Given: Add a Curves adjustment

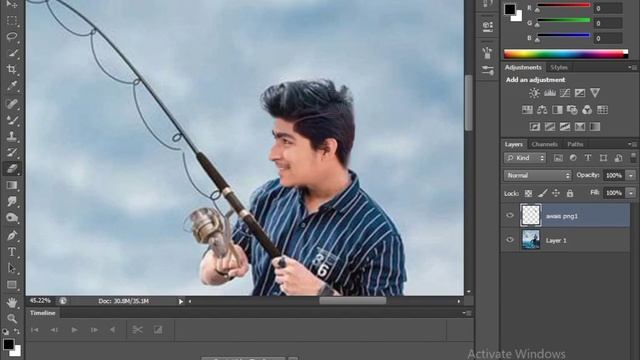Looking at the screenshot, I should [565, 93].
